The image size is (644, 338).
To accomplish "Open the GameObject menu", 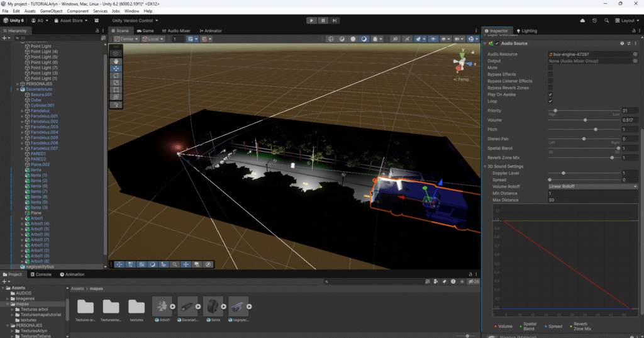I will pos(50,11).
